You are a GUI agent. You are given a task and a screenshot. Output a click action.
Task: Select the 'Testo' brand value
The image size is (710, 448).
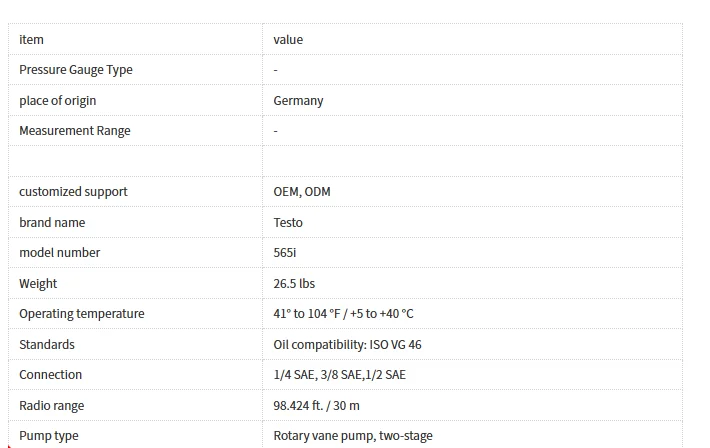tap(288, 222)
